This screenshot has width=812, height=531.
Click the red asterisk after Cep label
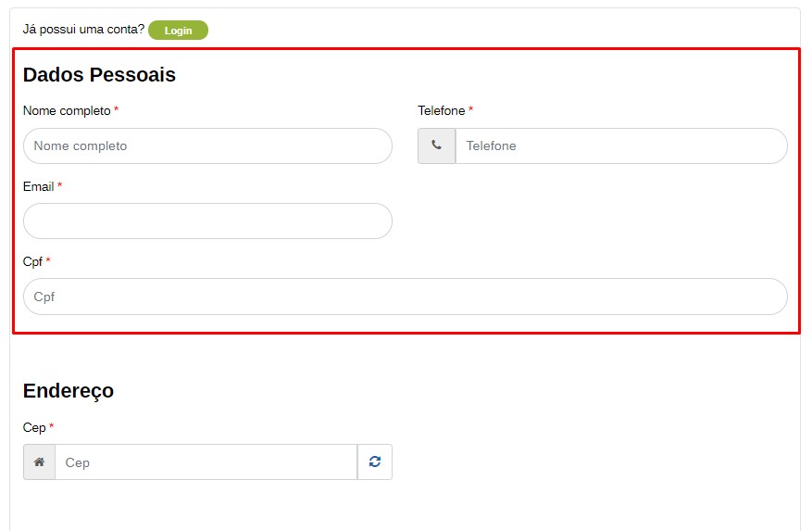click(52, 427)
